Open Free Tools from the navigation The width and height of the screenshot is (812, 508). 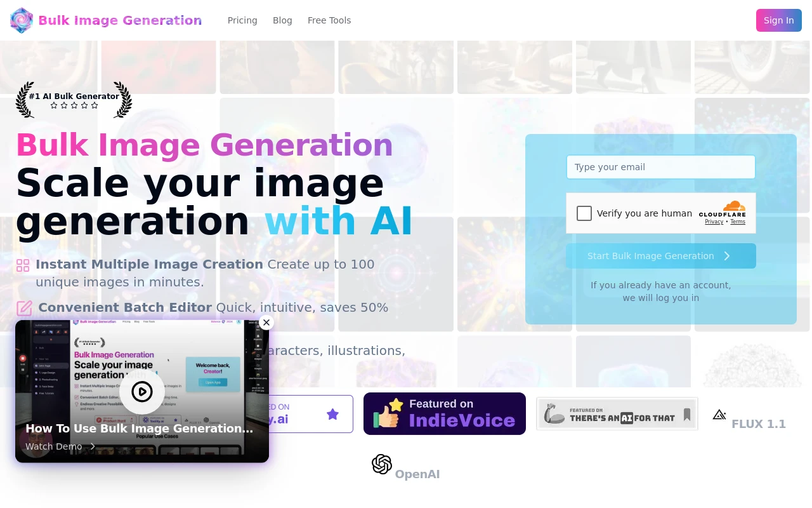coord(329,20)
